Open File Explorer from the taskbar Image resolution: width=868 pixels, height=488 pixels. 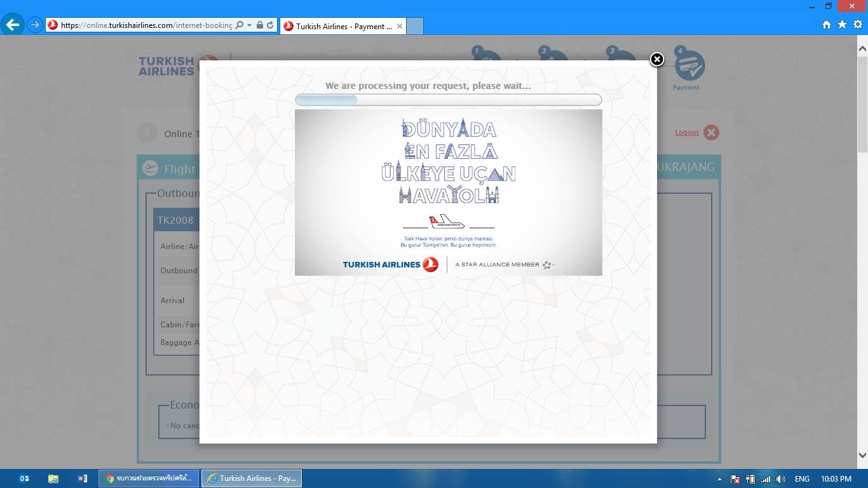[x=53, y=478]
